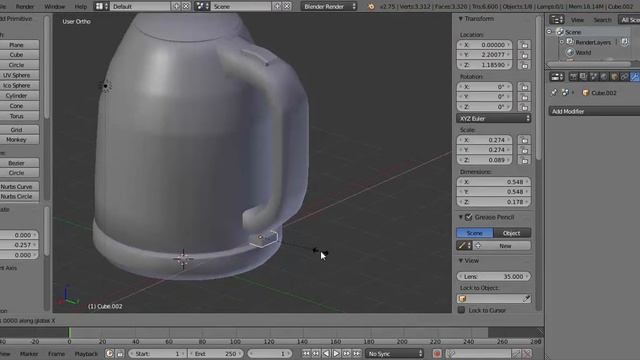Open the No Sync playback dropdown
This screenshot has width=640, height=360.
tap(394, 354)
